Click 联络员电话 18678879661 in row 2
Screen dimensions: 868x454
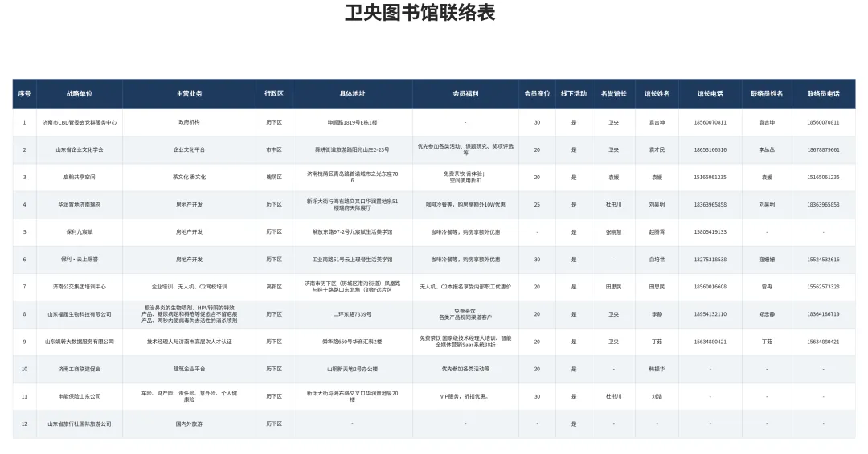tap(823, 149)
